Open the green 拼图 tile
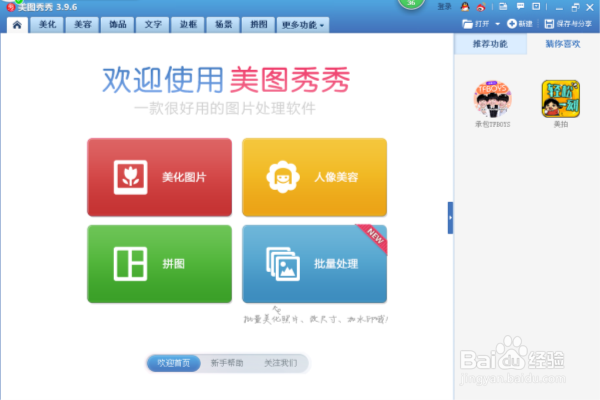The width and height of the screenshot is (600, 400). (x=160, y=264)
